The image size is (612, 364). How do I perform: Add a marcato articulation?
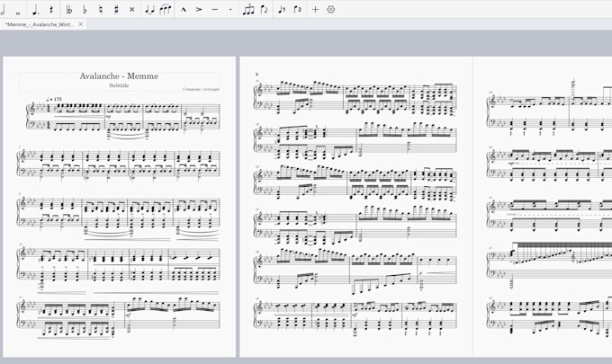pyautogui.click(x=184, y=10)
